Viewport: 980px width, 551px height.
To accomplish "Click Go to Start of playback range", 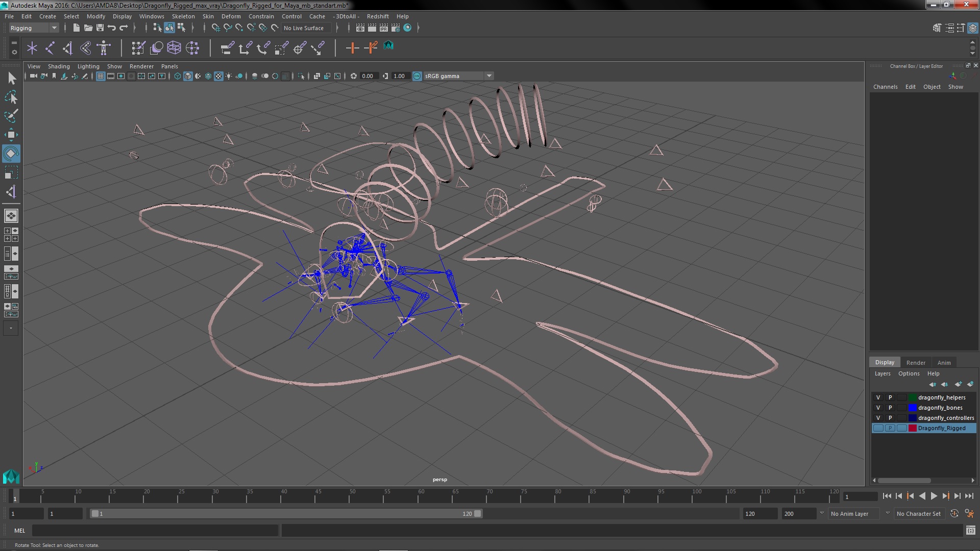I will click(x=887, y=496).
